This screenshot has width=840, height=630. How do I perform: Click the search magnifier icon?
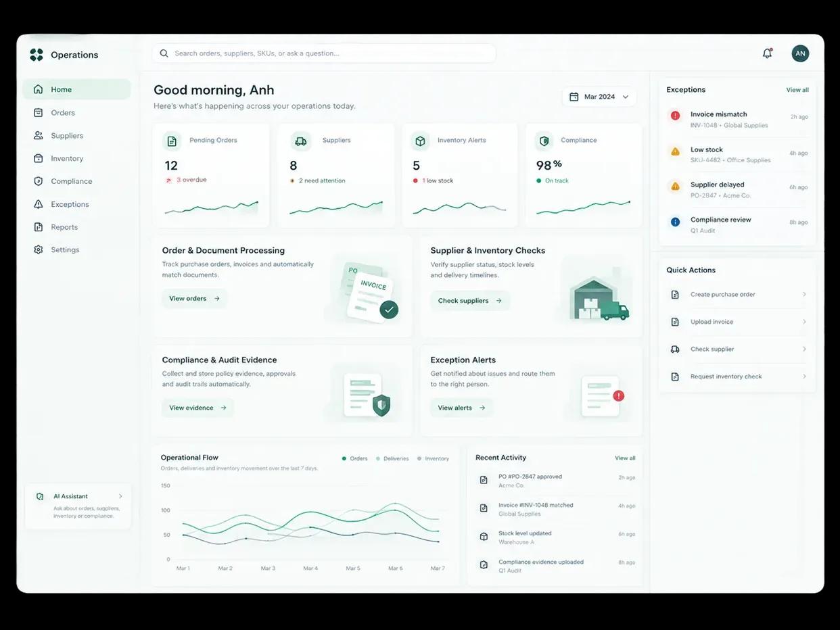(164, 53)
